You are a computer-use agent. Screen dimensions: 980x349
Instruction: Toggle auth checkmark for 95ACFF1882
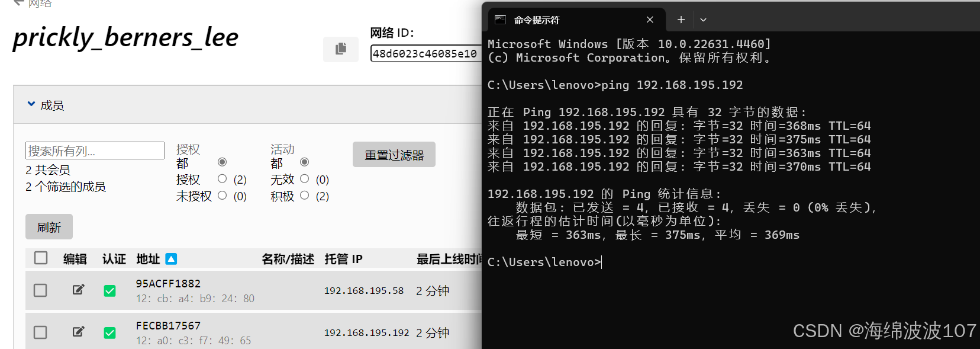click(109, 291)
